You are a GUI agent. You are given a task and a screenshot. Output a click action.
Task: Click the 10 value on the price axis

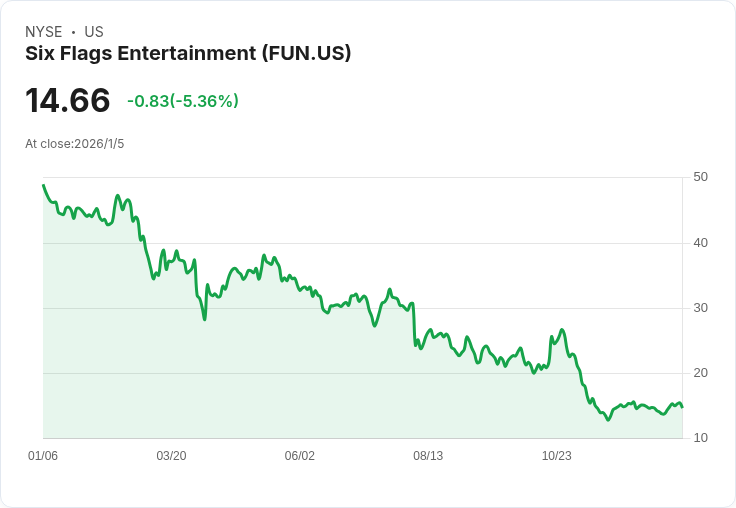700,438
